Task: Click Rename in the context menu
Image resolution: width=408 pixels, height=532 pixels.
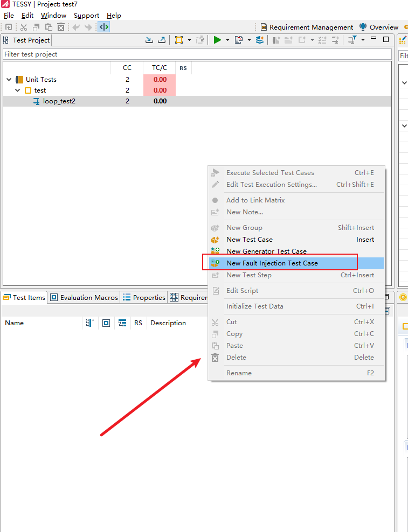Action: point(296,373)
